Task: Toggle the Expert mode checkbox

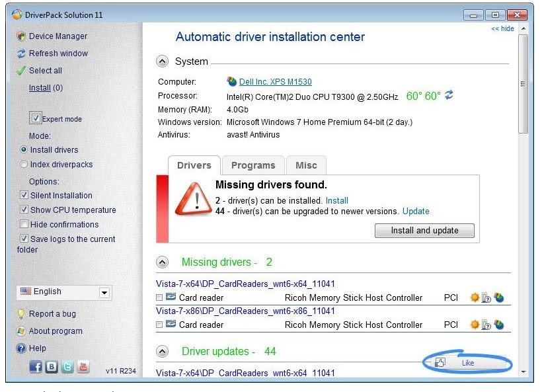Action: (36, 118)
